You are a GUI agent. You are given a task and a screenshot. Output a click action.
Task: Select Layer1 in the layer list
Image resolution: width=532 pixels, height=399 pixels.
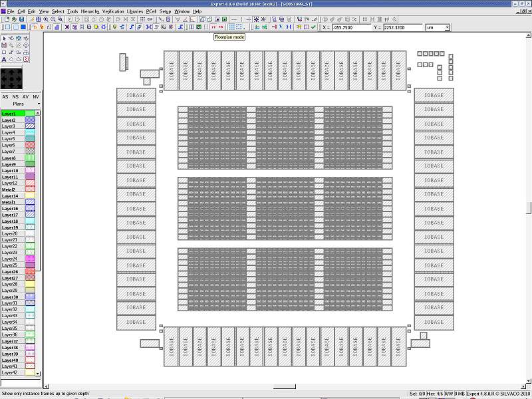click(12, 114)
